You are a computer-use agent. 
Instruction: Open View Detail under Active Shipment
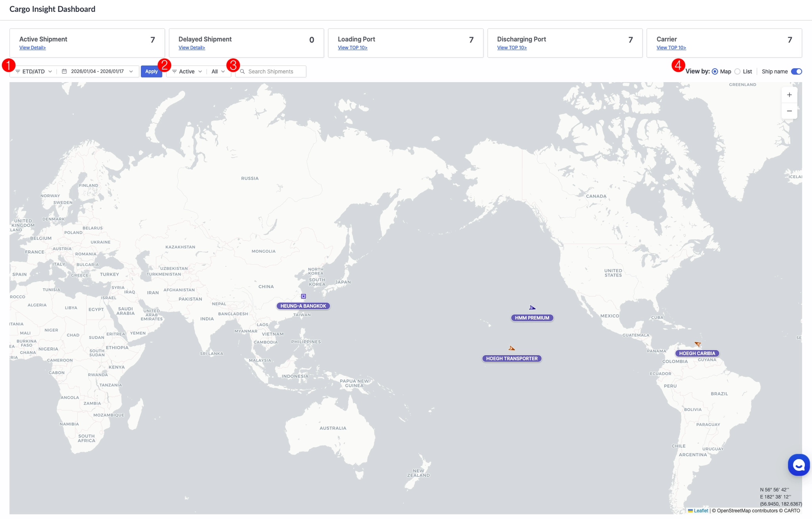[33, 48]
